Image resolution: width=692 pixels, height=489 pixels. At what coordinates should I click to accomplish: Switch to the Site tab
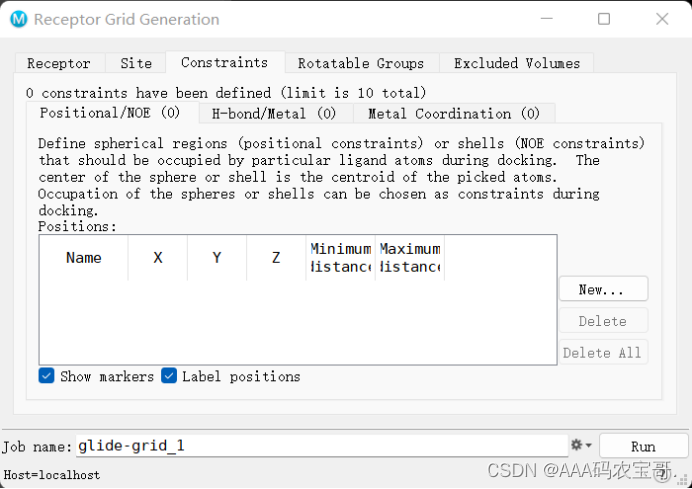pyautogui.click(x=136, y=63)
